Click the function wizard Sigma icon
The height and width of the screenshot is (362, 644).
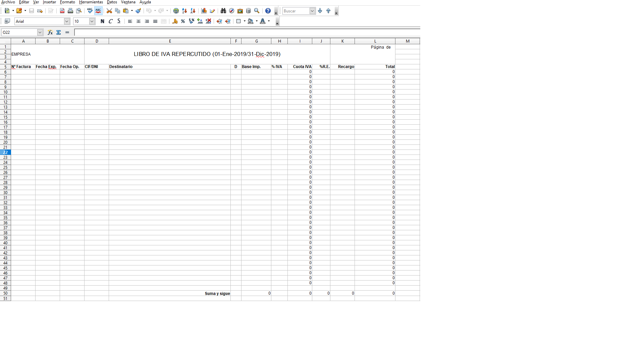pos(59,32)
